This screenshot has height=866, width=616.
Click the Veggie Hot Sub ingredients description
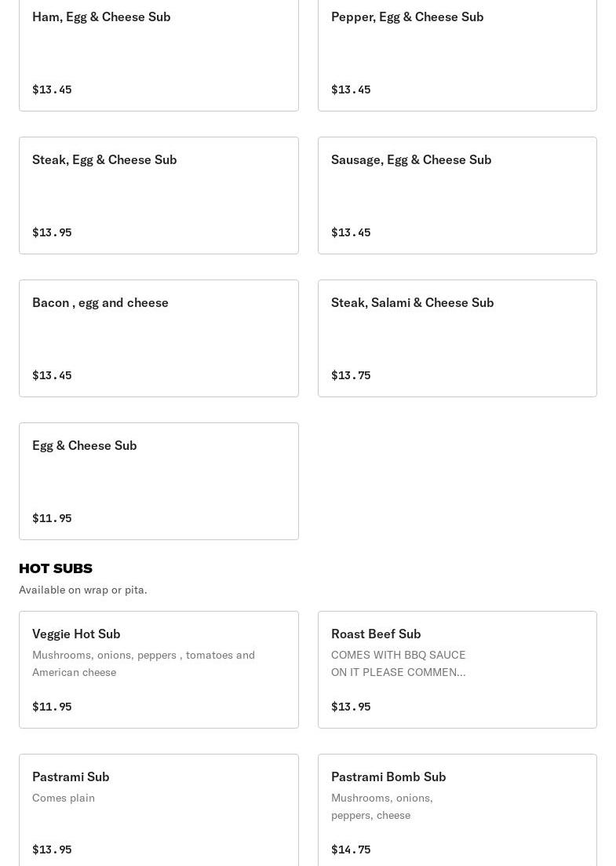click(144, 663)
